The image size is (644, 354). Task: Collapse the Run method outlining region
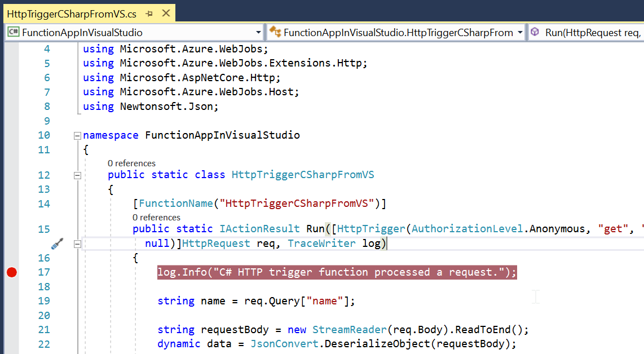point(77,244)
